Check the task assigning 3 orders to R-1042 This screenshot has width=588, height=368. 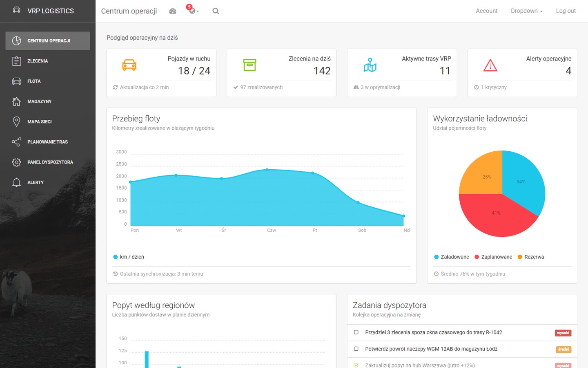click(356, 332)
